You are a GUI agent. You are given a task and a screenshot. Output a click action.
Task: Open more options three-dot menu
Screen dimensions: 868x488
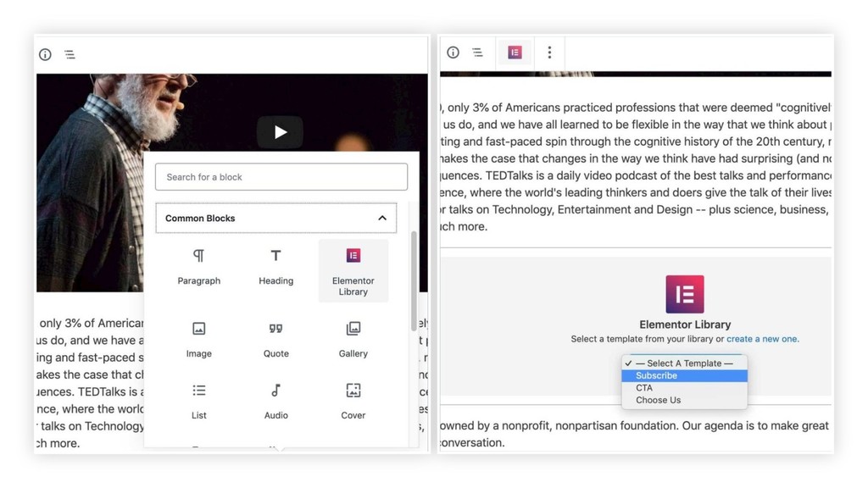tap(549, 52)
